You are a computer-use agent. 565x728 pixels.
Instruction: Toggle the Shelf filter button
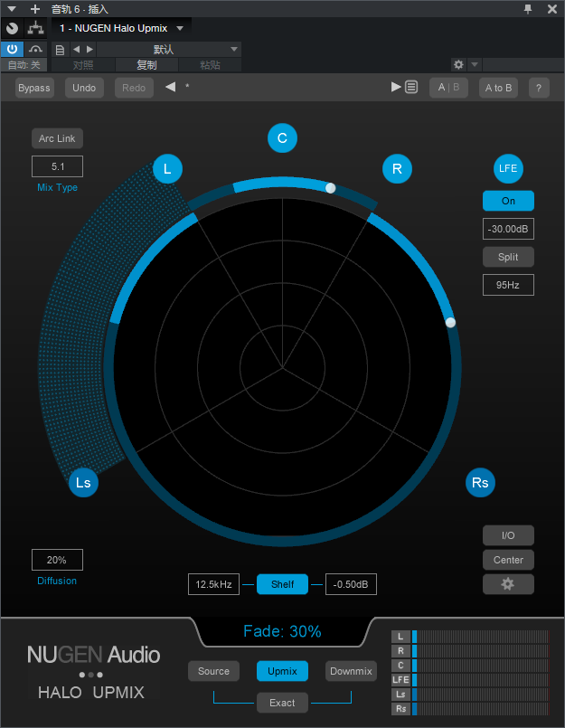point(282,584)
